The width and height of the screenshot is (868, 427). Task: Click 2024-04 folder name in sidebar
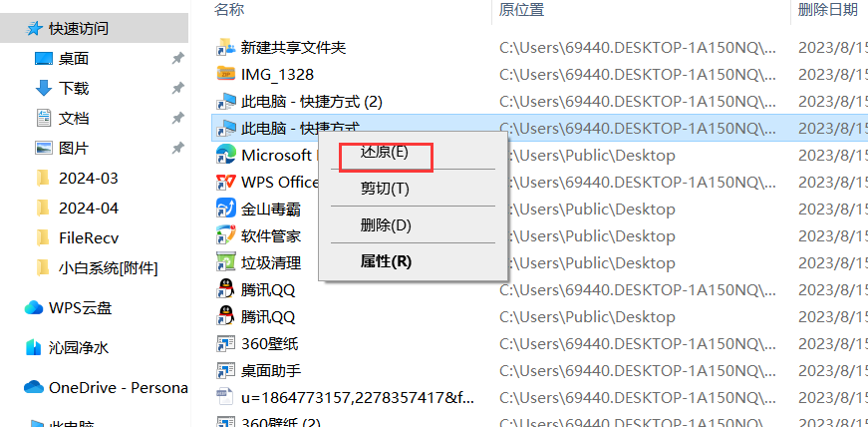point(88,208)
